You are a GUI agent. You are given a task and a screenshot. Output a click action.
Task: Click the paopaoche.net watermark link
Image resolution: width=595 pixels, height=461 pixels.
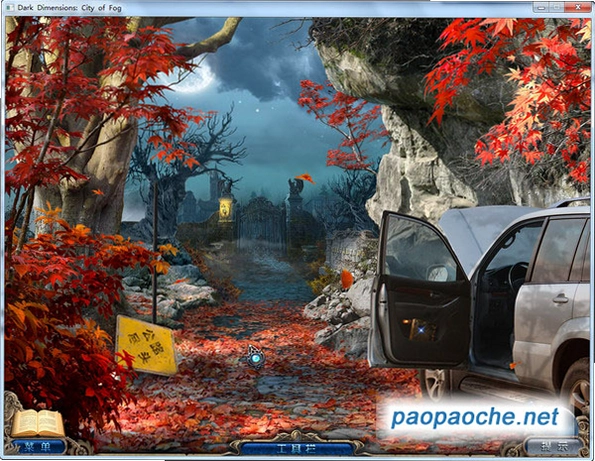(475, 417)
